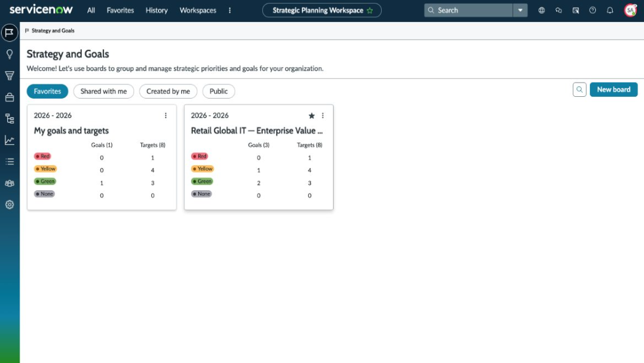The width and height of the screenshot is (644, 363).
Task: Select the Shared with me filter
Action: (103, 91)
